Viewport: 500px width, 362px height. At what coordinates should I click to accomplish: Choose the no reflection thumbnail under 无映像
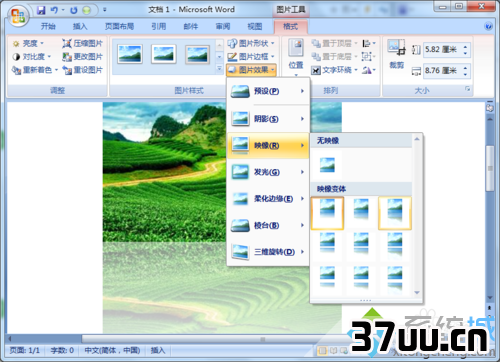tap(327, 165)
